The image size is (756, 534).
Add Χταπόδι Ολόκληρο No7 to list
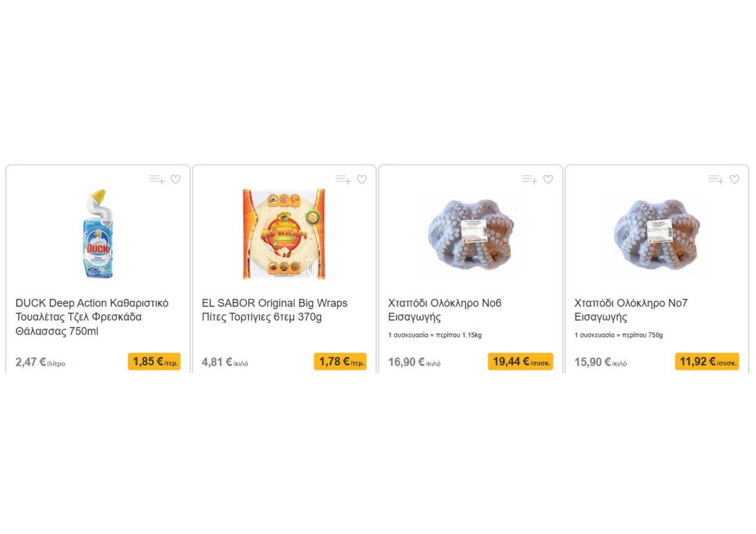(x=716, y=179)
